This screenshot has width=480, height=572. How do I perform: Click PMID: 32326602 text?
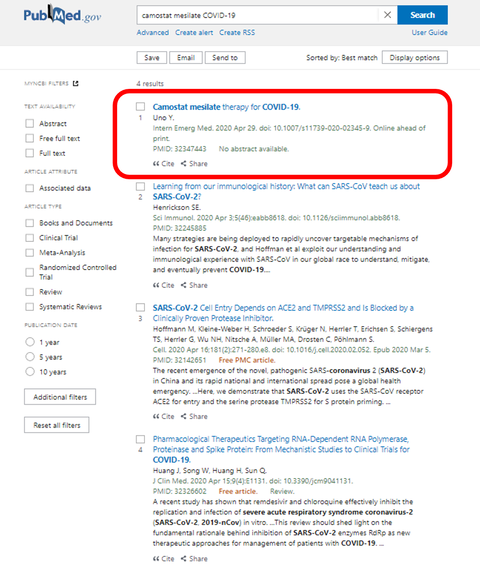click(x=179, y=491)
